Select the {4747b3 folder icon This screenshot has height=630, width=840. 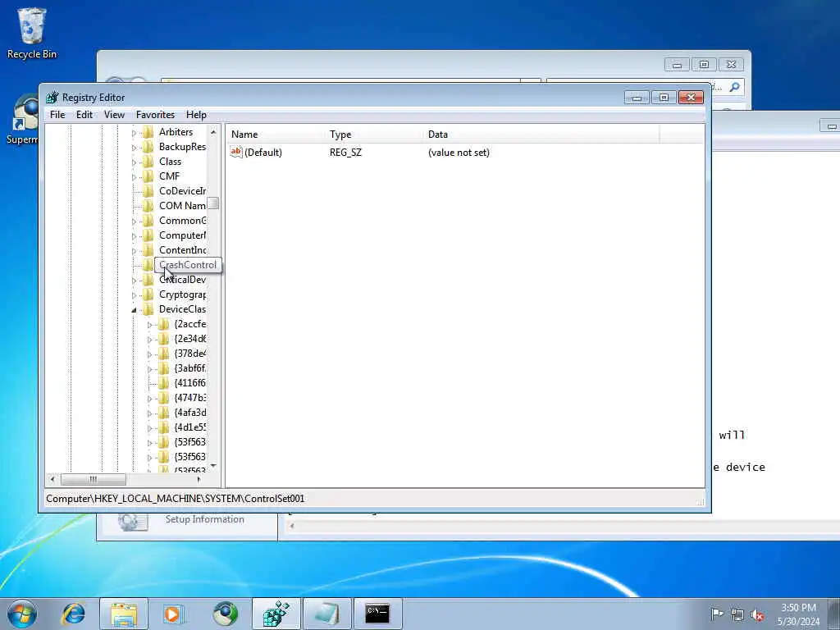[164, 398]
